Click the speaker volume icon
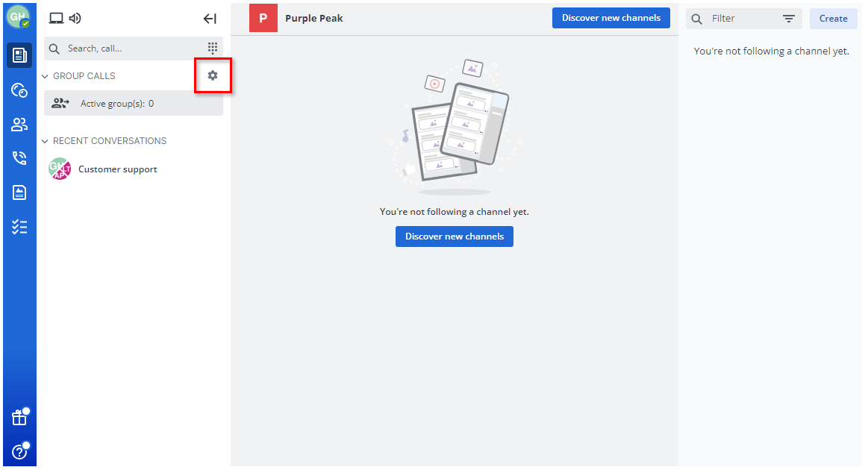This screenshot has height=470, width=868. point(75,19)
